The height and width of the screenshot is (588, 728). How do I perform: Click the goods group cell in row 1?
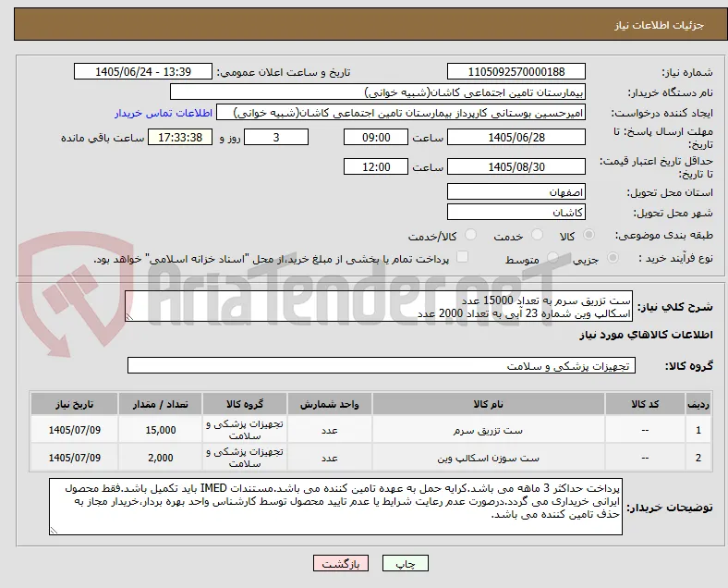coord(245,430)
